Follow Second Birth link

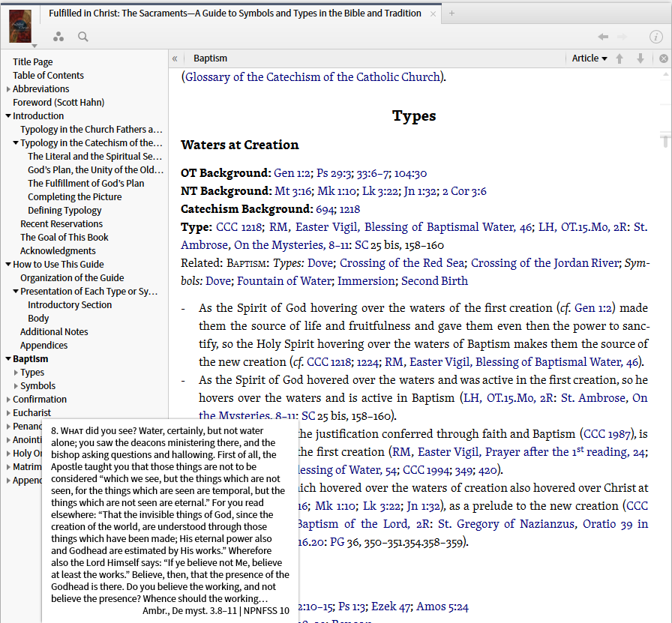point(434,281)
